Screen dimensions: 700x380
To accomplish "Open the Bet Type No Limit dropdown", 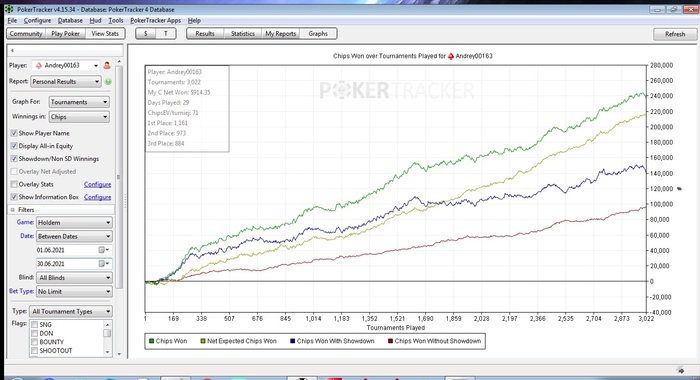I will pyautogui.click(x=74, y=292).
